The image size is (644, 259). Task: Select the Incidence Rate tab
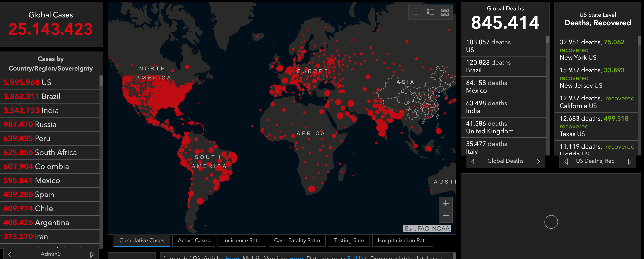[x=241, y=240]
